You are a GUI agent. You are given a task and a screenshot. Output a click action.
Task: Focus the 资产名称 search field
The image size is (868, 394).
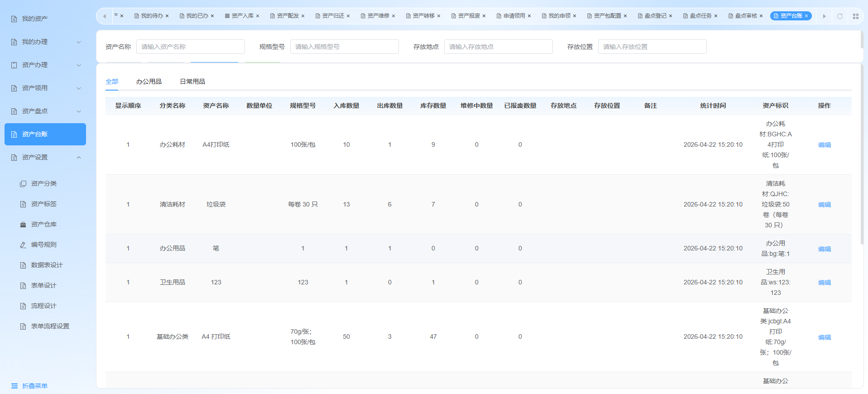tap(191, 47)
